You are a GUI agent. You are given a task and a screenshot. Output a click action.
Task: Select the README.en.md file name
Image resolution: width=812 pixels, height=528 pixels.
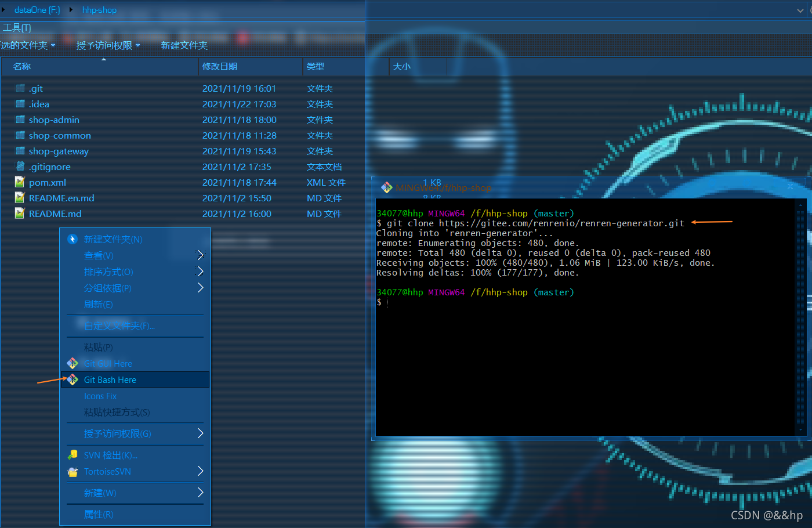click(x=61, y=198)
